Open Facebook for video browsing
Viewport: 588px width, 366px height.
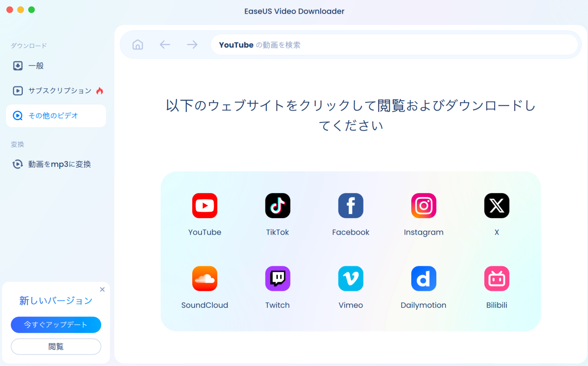click(350, 206)
